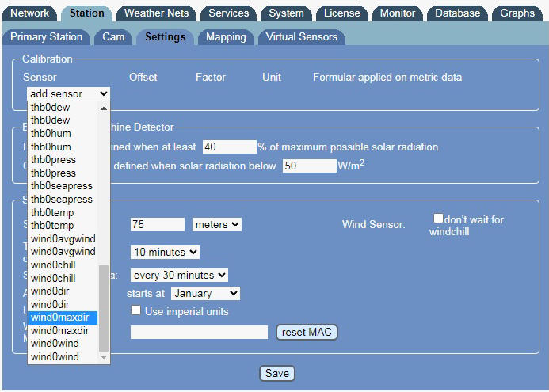Pick the first thb0dew list option
549x392 pixels.
point(63,107)
